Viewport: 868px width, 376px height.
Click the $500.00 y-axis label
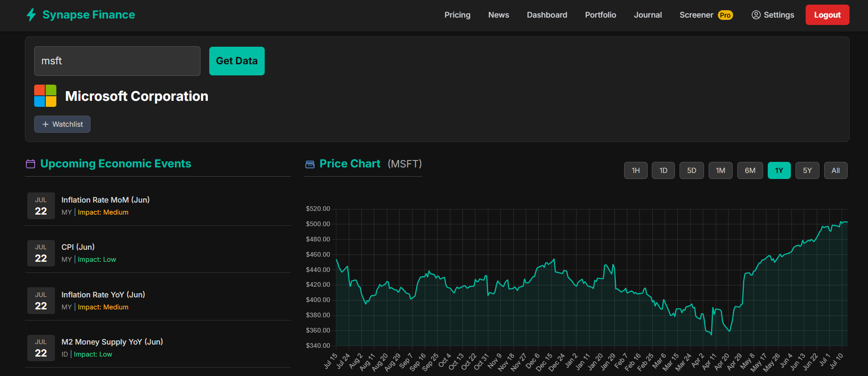318,224
